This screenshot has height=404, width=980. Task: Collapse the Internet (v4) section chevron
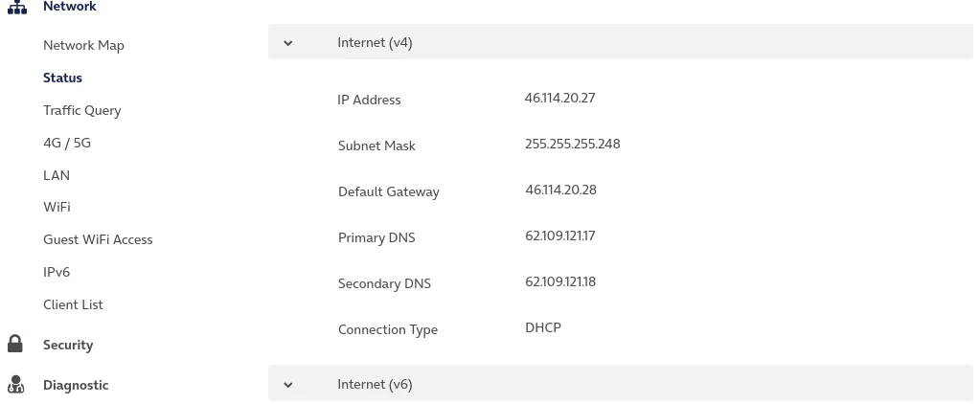click(288, 43)
